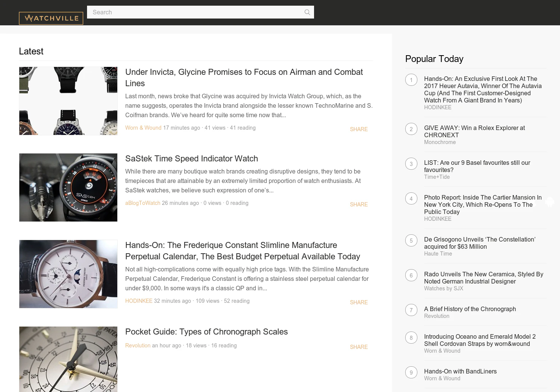
Task: Share the Glycine Invicta article
Action: coord(359,129)
